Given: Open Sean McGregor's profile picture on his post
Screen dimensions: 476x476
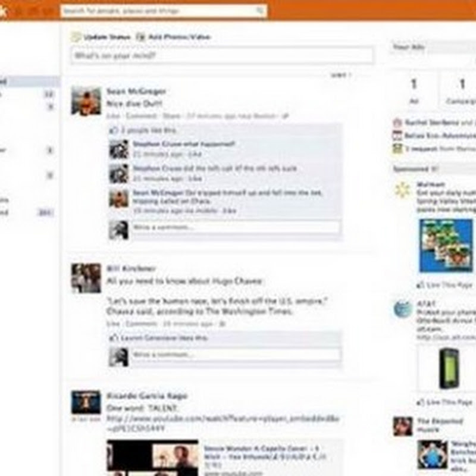Looking at the screenshot, I should (x=86, y=101).
